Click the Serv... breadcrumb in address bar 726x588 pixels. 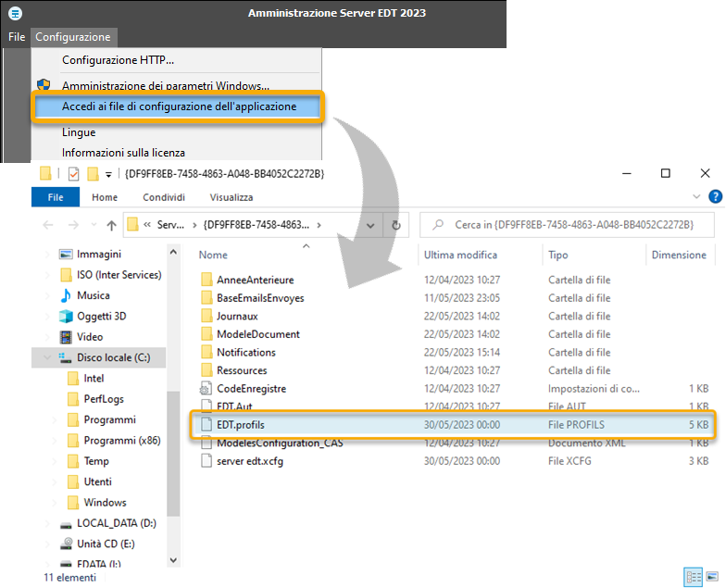point(170,225)
